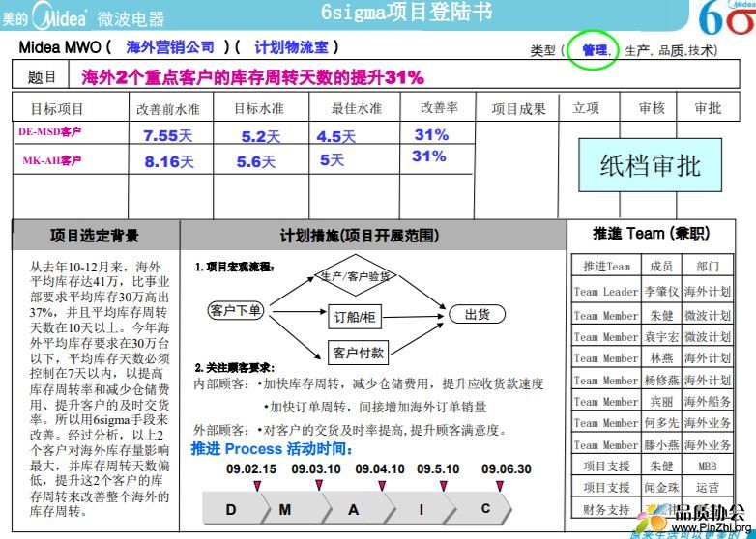Click the magenta project title 海外2个重点客户
Viewport: 756px width, 539px height.
pyautogui.click(x=253, y=77)
